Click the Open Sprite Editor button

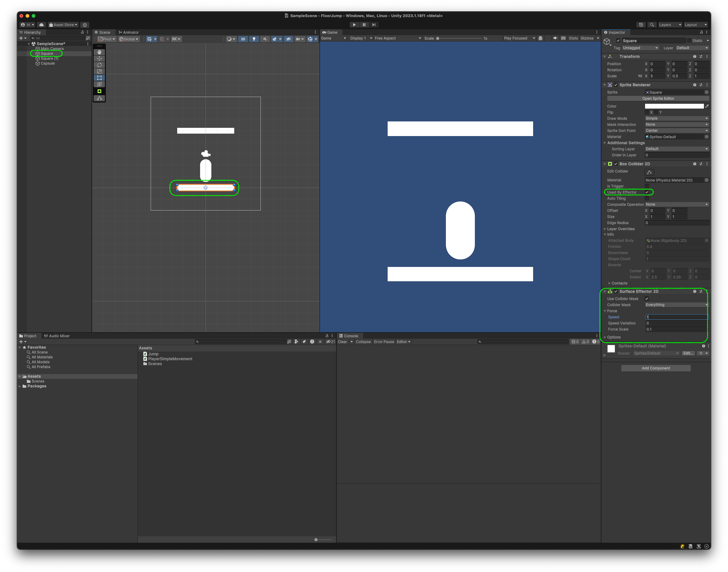[658, 99]
